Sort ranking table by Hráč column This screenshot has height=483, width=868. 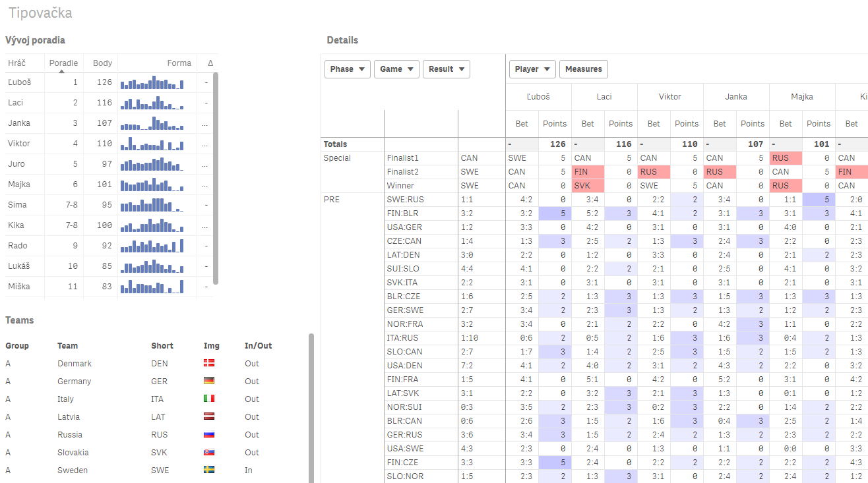click(16, 63)
